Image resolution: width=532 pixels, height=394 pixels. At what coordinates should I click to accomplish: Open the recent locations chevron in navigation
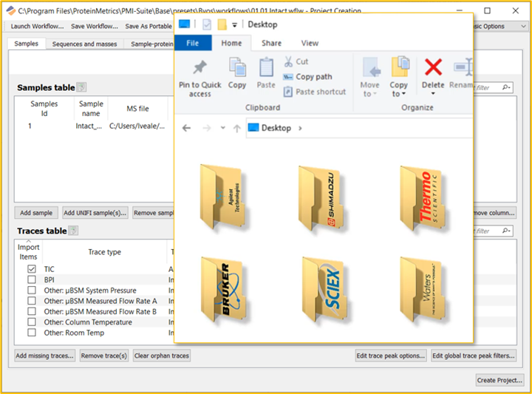(222, 128)
